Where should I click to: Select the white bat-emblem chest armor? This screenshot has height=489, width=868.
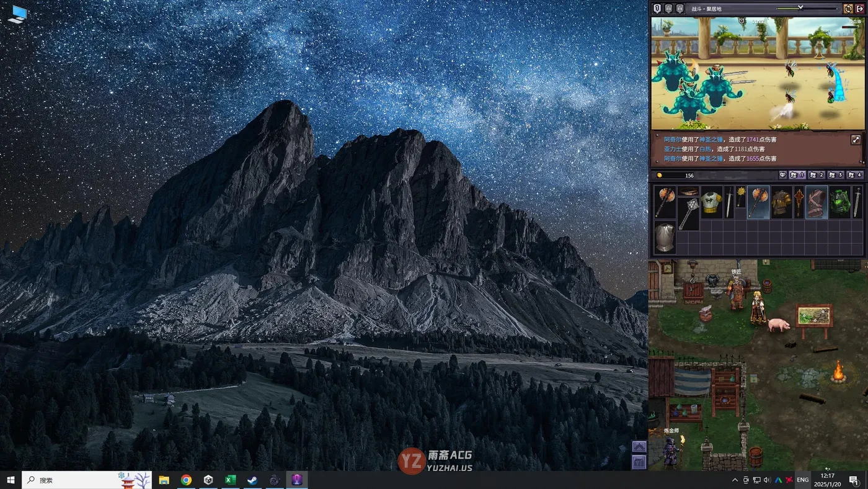(712, 202)
